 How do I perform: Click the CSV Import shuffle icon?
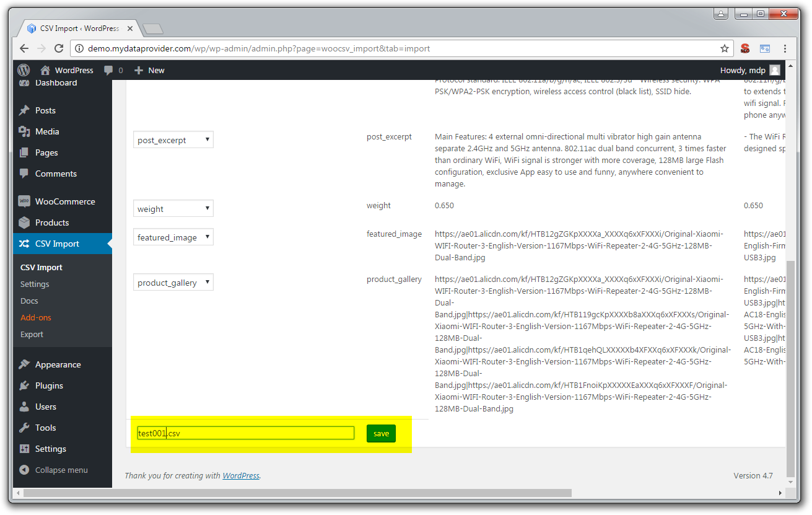pyautogui.click(x=24, y=244)
